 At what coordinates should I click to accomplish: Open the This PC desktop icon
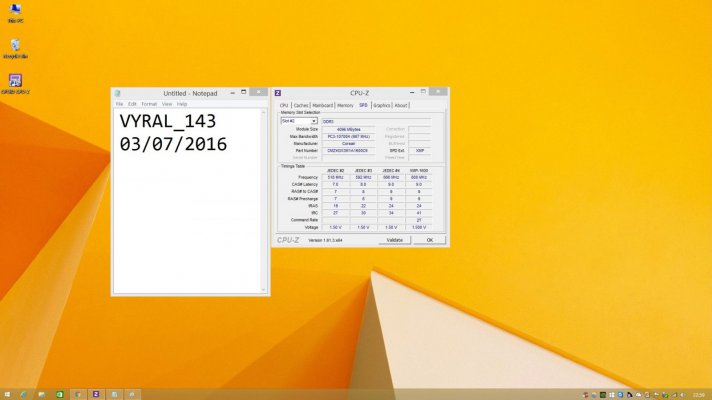pyautogui.click(x=15, y=13)
